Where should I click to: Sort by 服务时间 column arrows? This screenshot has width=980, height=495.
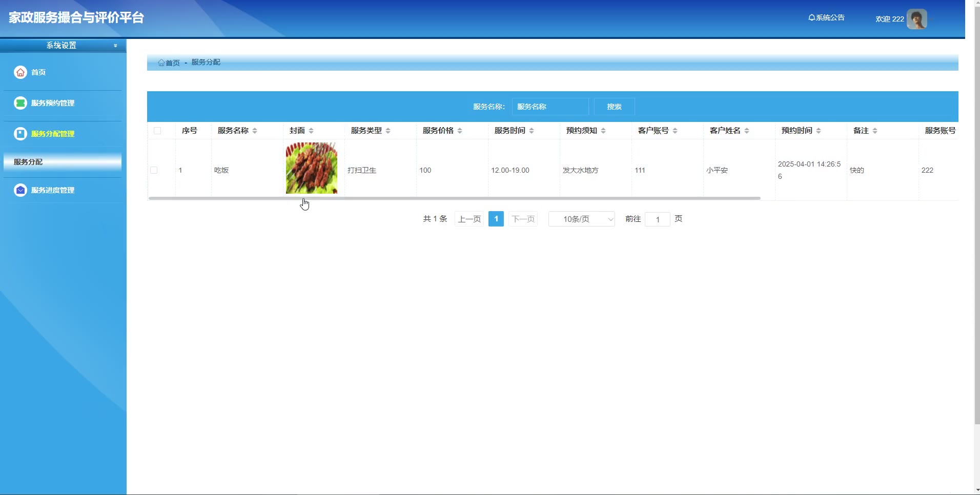(532, 131)
